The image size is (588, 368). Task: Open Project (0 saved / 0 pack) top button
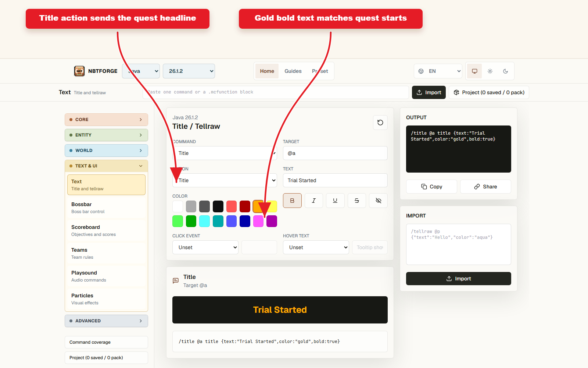click(x=489, y=92)
